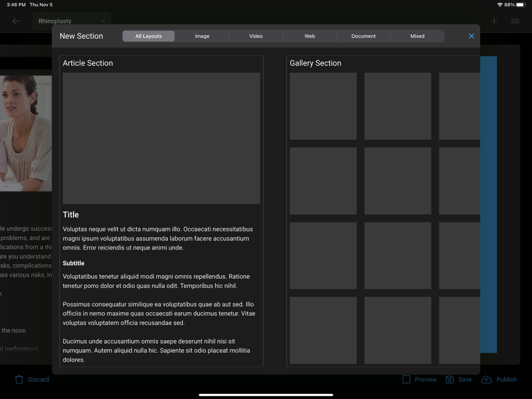Tap the Preview tablet icon
Screen dimensions: 532x399
click(x=406, y=379)
